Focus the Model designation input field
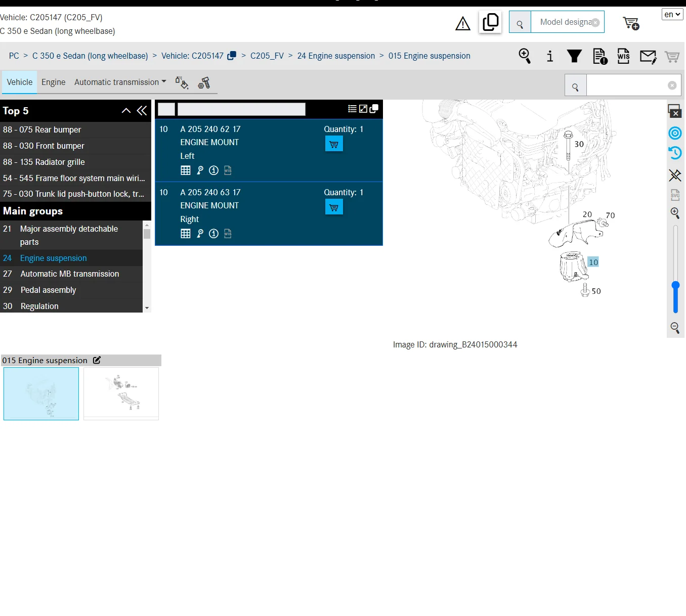The width and height of the screenshot is (686, 616). pos(565,22)
